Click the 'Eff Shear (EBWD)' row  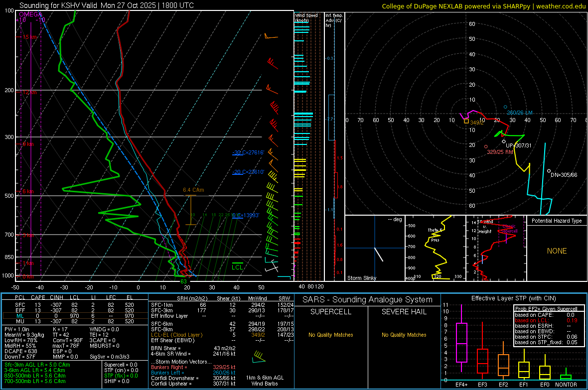222,340
